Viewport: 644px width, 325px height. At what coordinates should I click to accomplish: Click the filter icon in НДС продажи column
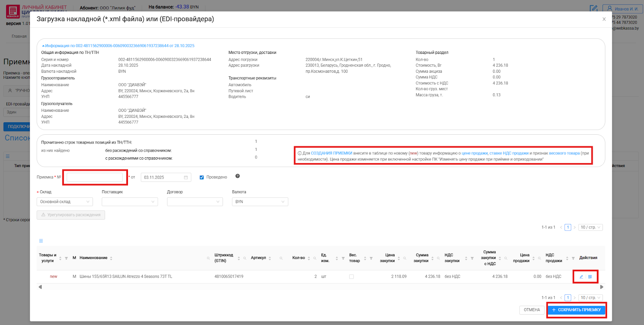tap(573, 258)
